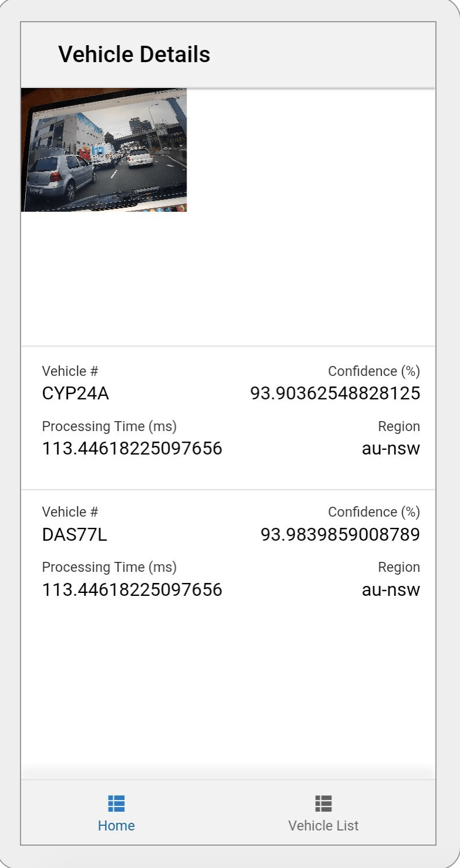460x868 pixels.
Task: Select the DAS77L plate number
Action: click(x=75, y=534)
